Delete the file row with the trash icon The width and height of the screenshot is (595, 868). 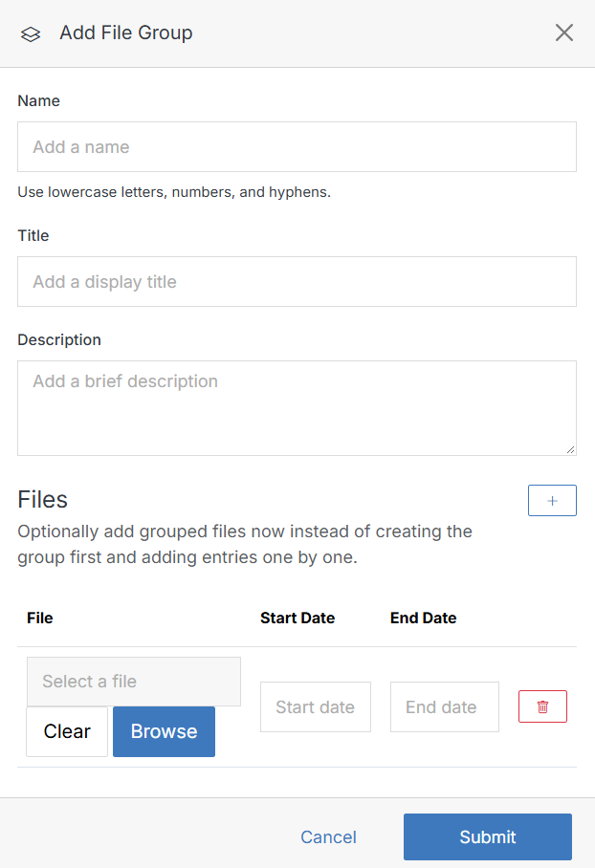(x=542, y=706)
